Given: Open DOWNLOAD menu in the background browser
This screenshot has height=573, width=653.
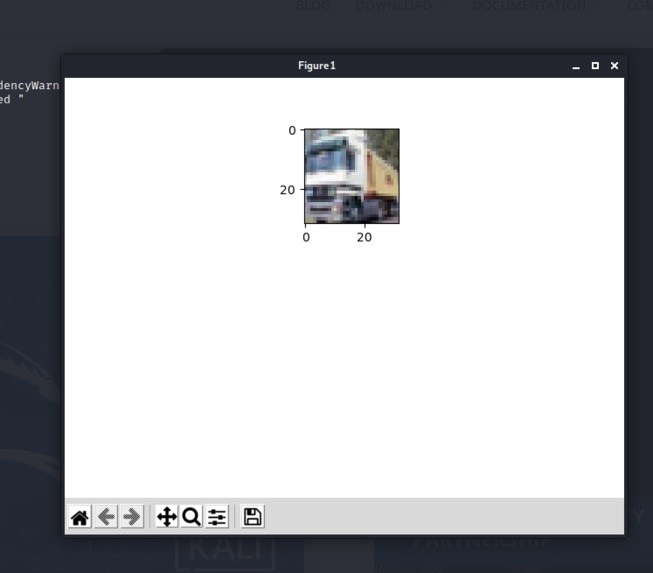Looking at the screenshot, I should (401, 5).
